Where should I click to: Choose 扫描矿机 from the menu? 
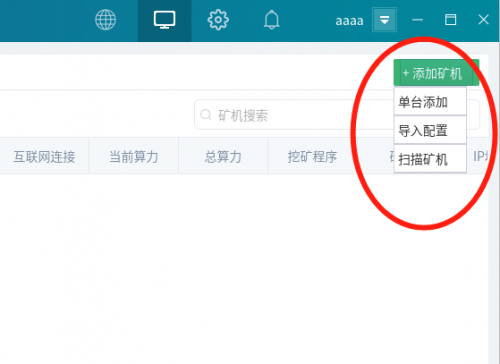click(430, 159)
